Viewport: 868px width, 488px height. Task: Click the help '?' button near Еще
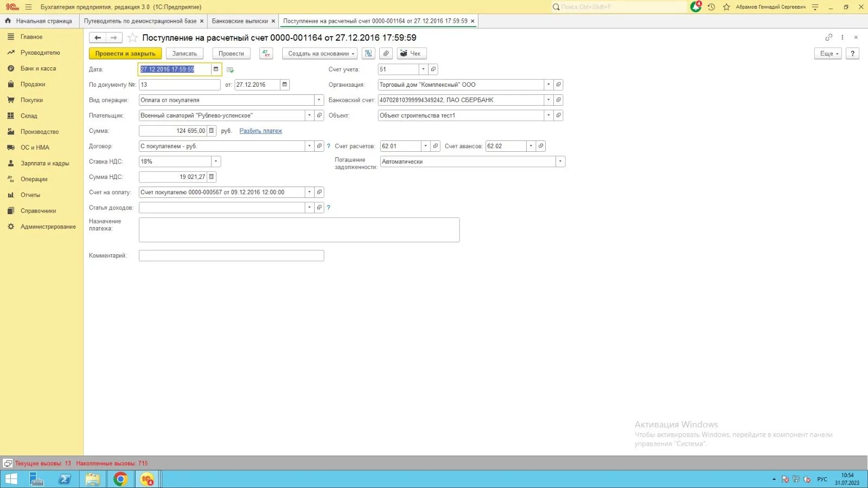pos(853,53)
